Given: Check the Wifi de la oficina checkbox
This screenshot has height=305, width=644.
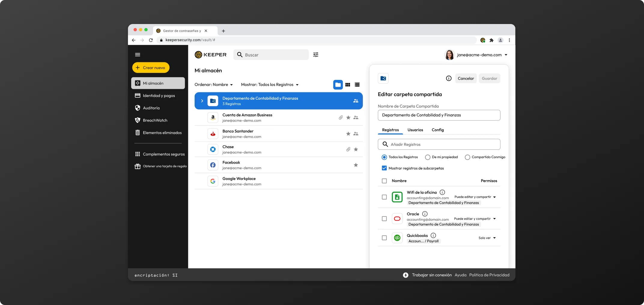Looking at the screenshot, I should [384, 197].
